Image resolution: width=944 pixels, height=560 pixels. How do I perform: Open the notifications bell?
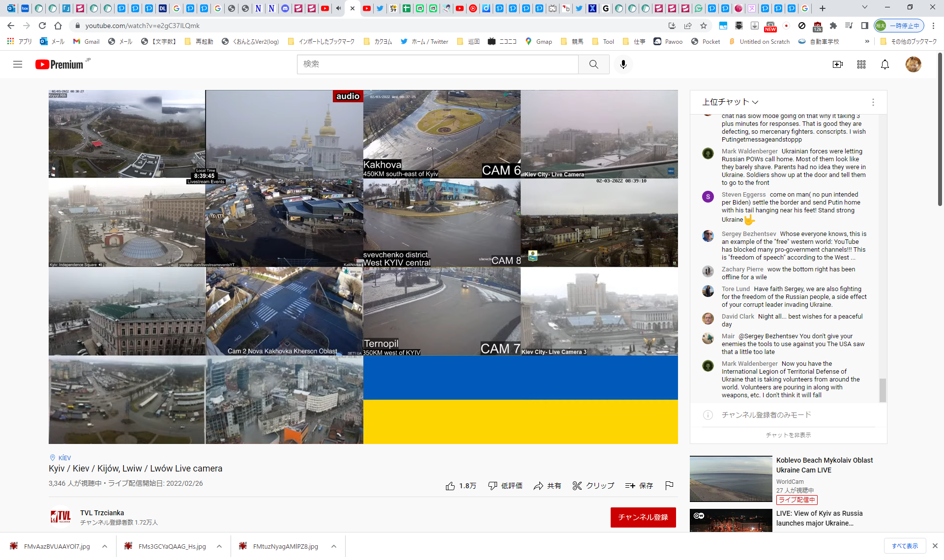(x=885, y=64)
